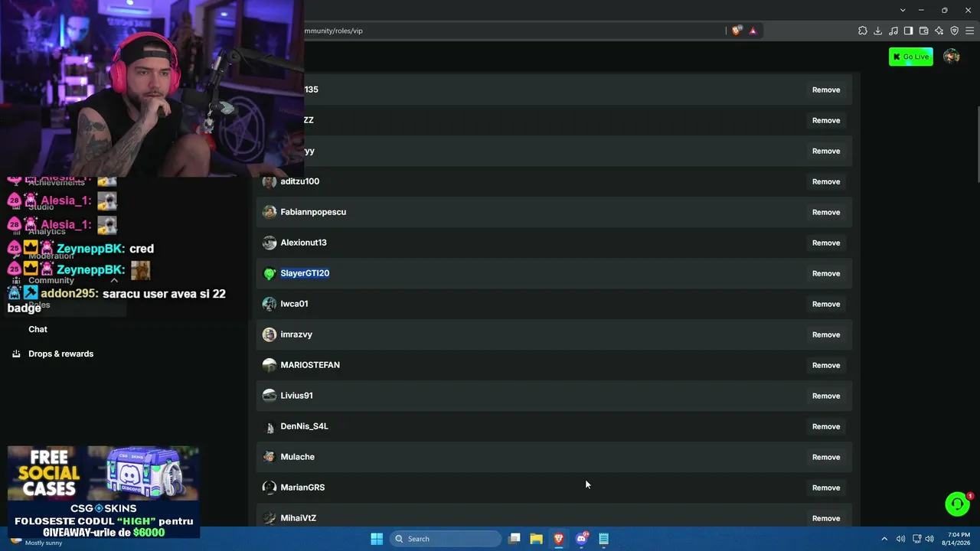Open the Brave Shields icon in address bar
This screenshot has height=551, width=980.
pos(737,31)
